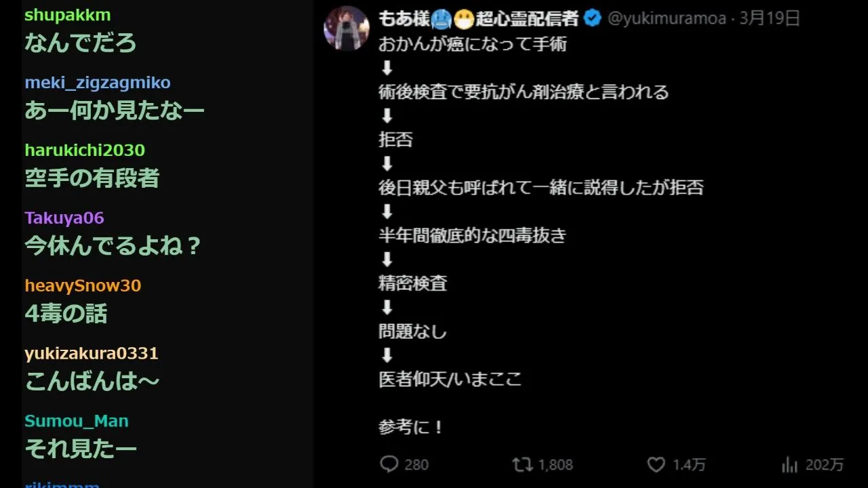Select chat username meki_zigzagmiko

pos(98,83)
